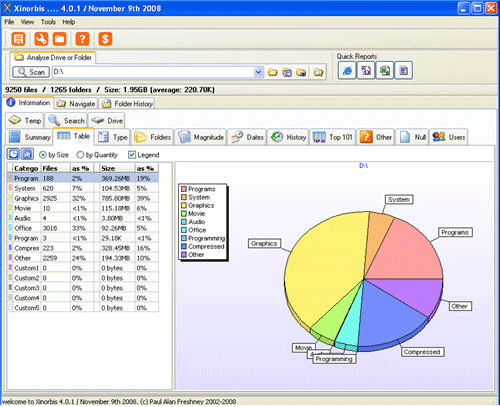Switch to pie chart view icon
The height and width of the screenshot is (407, 500).
tap(13, 154)
